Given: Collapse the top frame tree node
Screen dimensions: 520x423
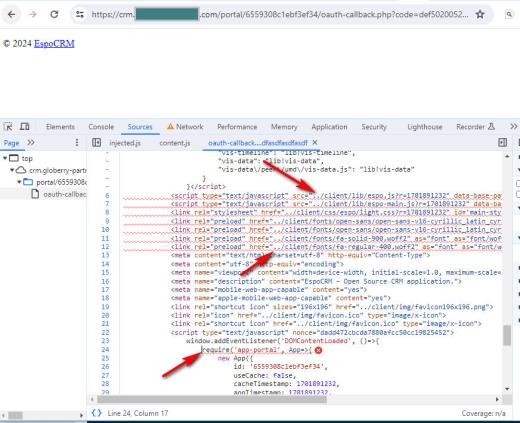Looking at the screenshot, I should click(x=5, y=158).
